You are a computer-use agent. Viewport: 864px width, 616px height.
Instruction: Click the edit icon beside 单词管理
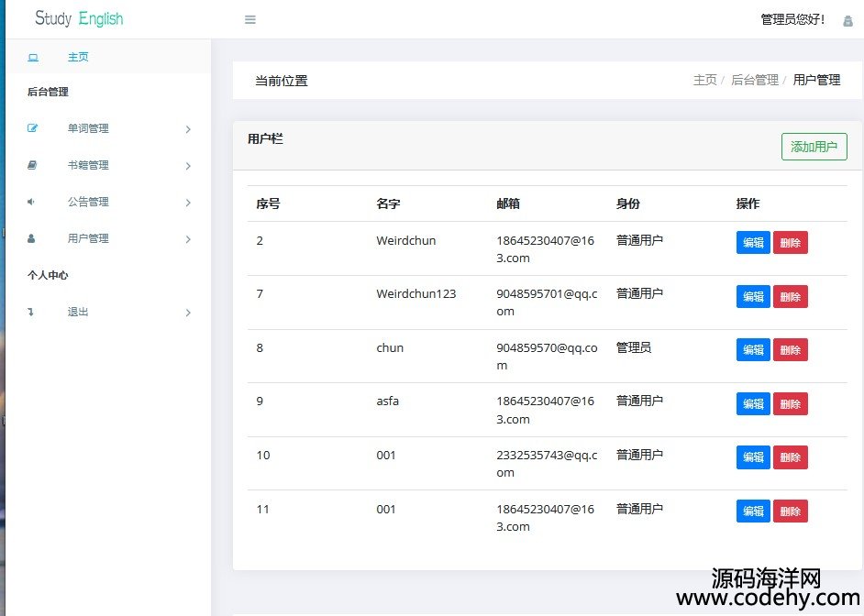tap(33, 128)
